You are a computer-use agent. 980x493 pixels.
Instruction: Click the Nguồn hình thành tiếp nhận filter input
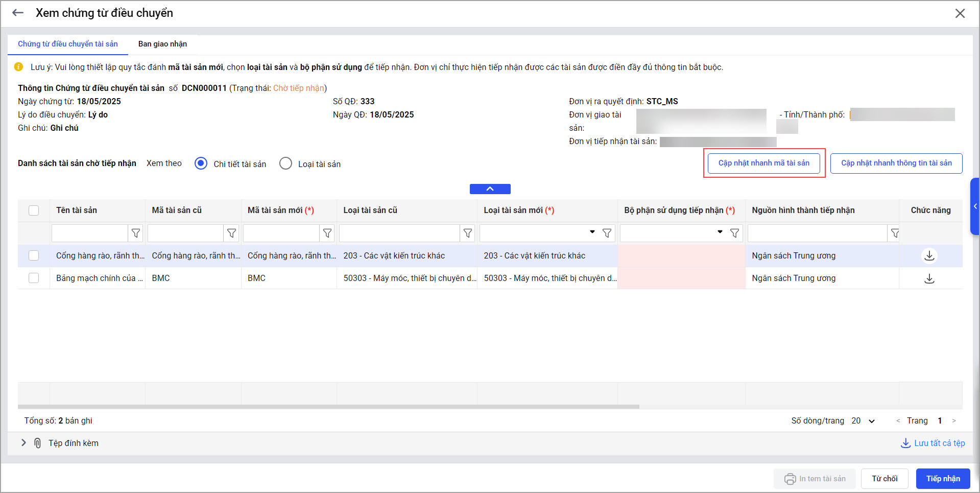pos(817,233)
